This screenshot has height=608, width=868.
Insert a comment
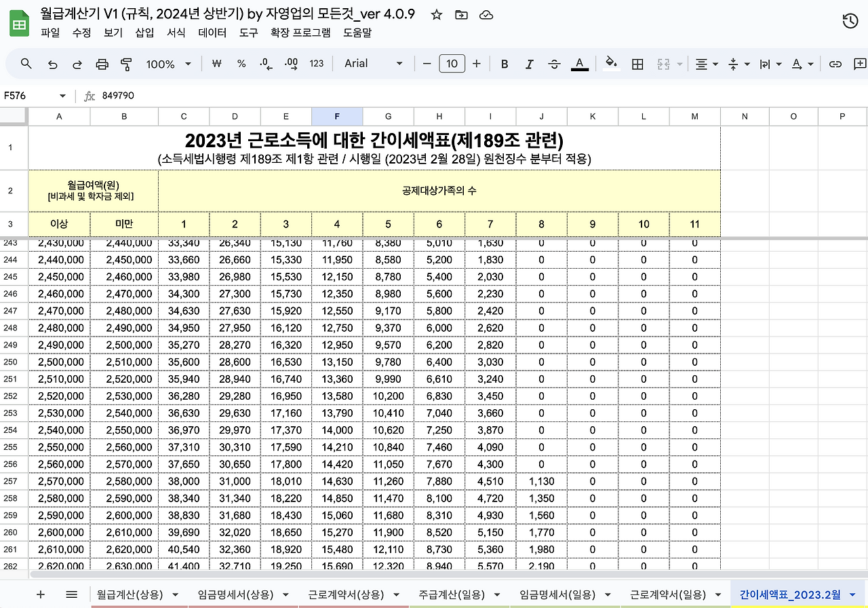coord(860,64)
